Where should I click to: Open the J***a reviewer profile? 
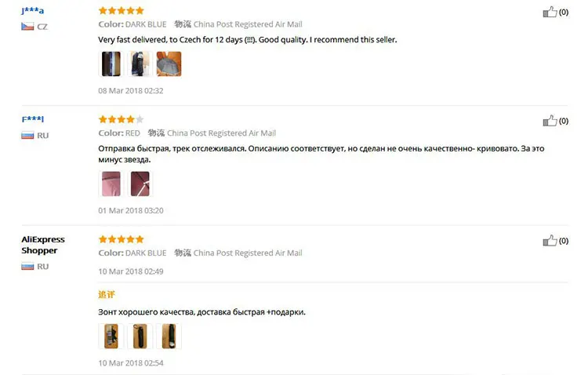pos(33,10)
